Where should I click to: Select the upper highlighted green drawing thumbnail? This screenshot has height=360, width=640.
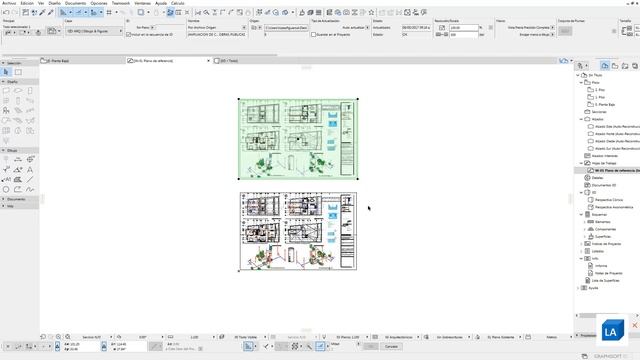pyautogui.click(x=298, y=139)
